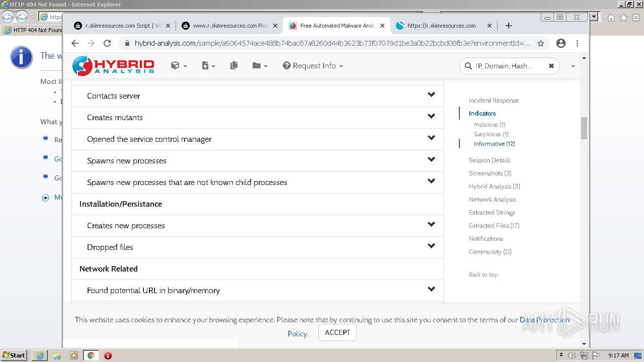The height and width of the screenshot is (362, 644).
Task: Open the folder icon menu
Action: [260, 66]
